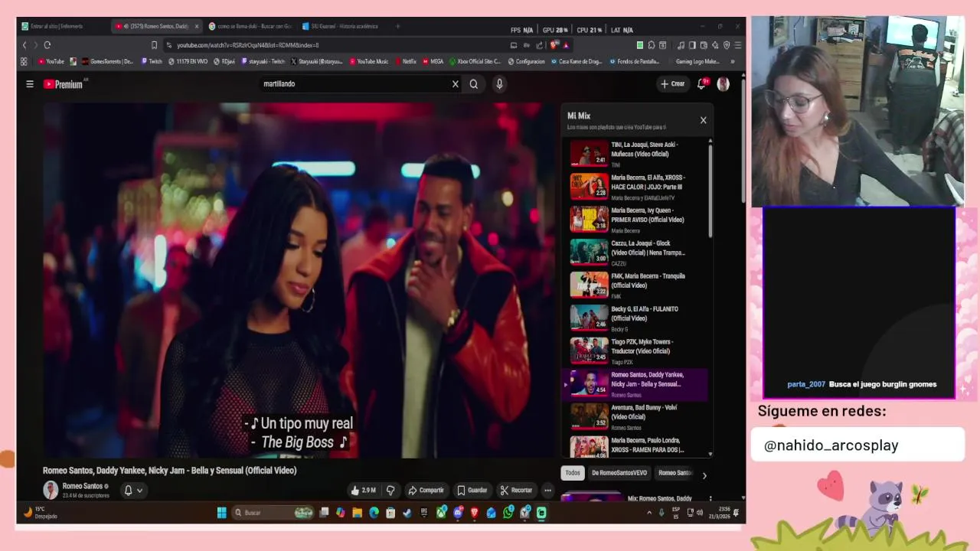Viewport: 980px width, 551px height.
Task: Open the YouTube Music bookmark
Action: pos(368,61)
